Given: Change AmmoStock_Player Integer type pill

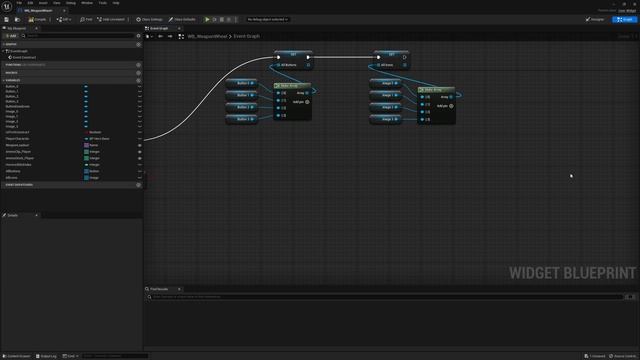Looking at the screenshot, I should pyautogui.click(x=92, y=158).
